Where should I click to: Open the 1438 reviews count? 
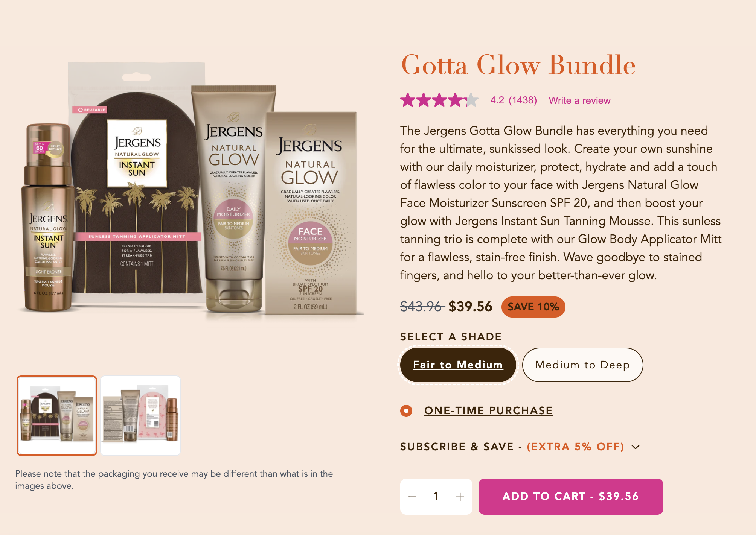tap(523, 100)
